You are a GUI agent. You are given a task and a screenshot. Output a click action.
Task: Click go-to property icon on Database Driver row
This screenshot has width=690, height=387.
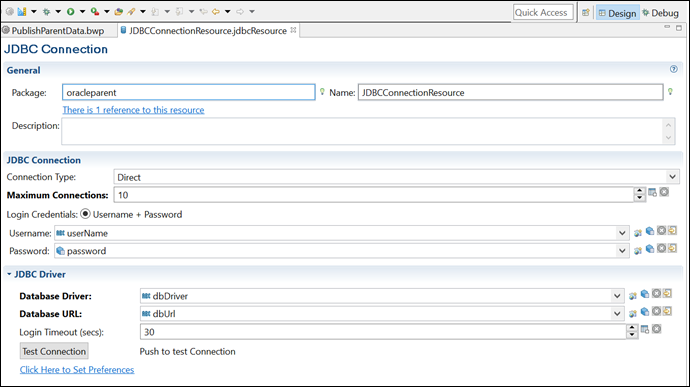click(x=667, y=293)
